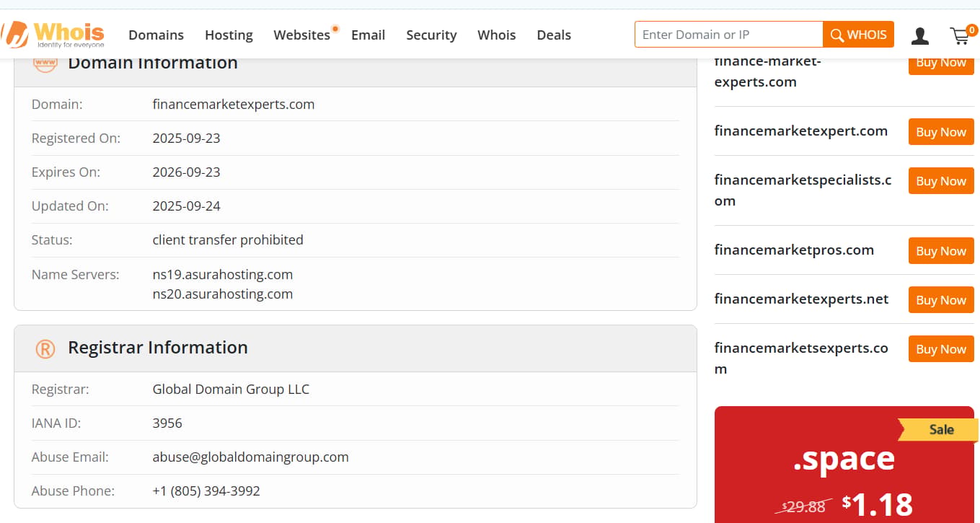Select abuse phone +1 (805) 394-3992
980x523 pixels.
[x=206, y=491]
